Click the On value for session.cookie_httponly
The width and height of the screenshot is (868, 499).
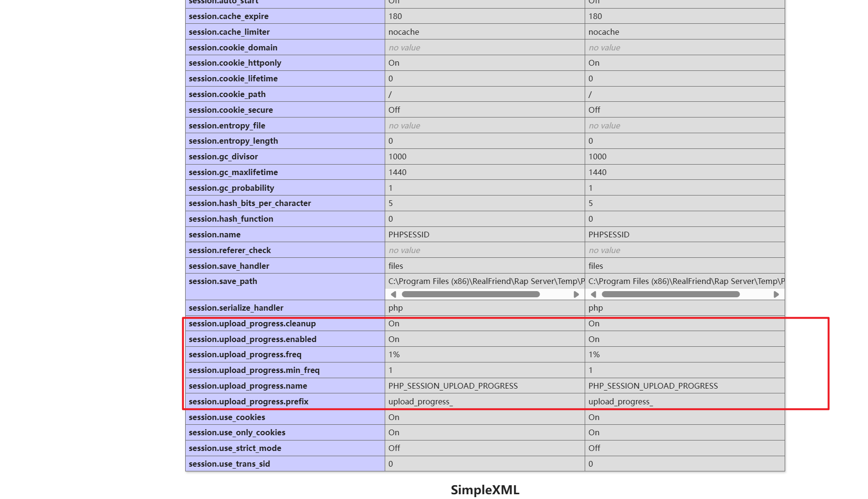point(394,62)
